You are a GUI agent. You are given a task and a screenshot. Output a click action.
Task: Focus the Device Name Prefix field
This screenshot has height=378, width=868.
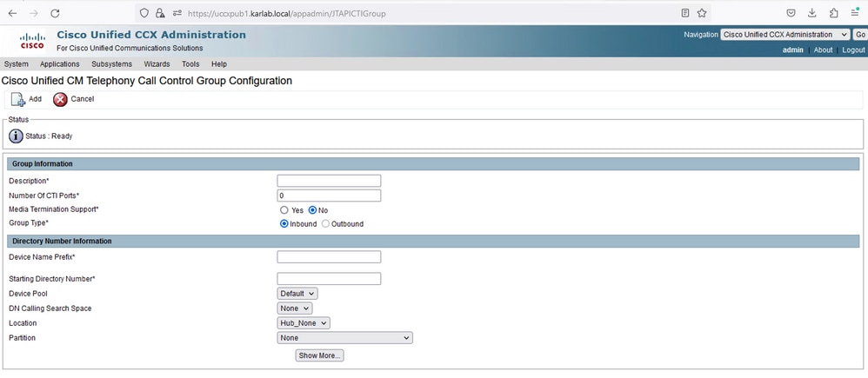point(329,257)
